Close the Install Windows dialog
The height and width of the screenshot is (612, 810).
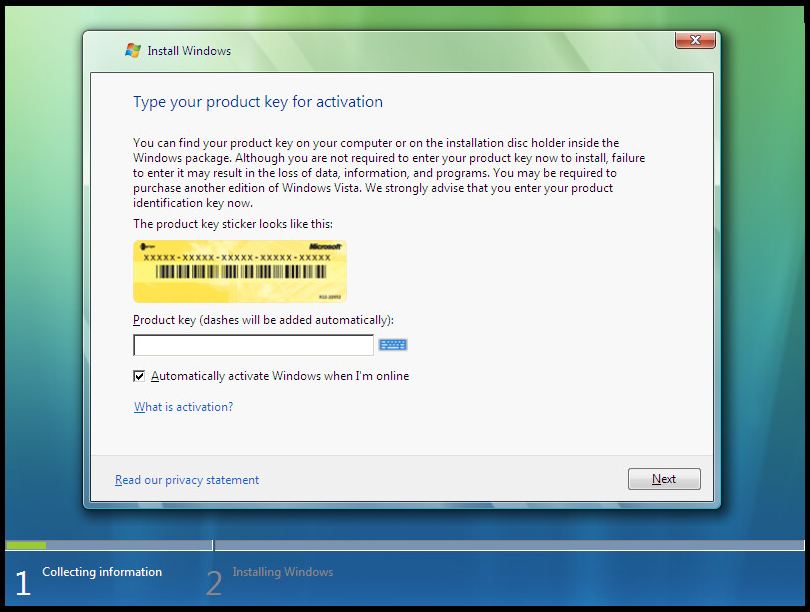click(695, 40)
